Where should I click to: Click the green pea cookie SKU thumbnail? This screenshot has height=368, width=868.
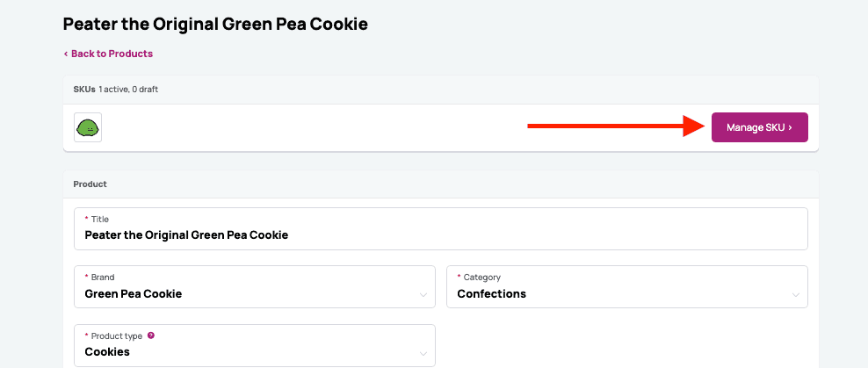88,127
